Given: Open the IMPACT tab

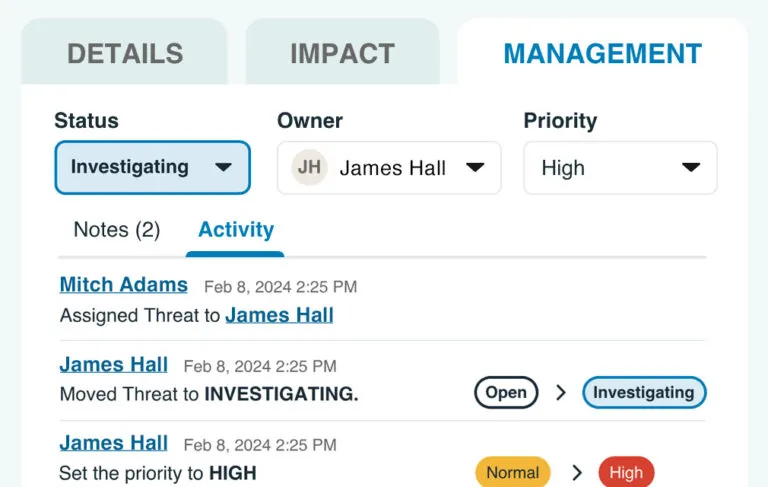Looking at the screenshot, I should (x=342, y=52).
